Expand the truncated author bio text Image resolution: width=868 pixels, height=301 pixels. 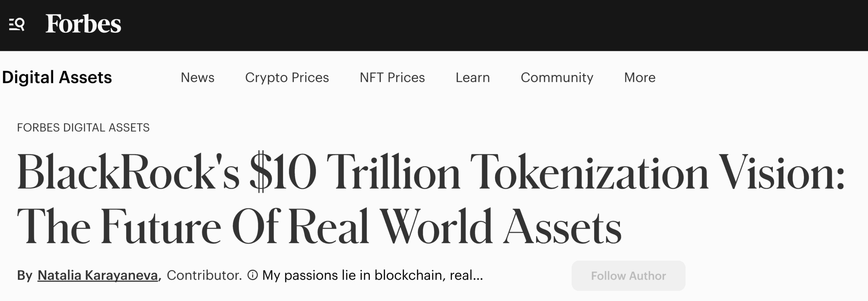(372, 275)
